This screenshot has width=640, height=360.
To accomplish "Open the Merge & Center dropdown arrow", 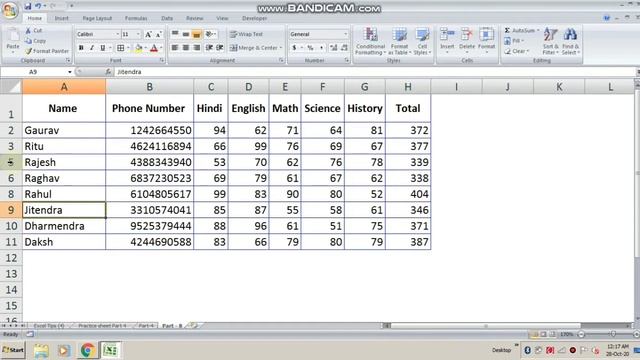I will click(281, 48).
